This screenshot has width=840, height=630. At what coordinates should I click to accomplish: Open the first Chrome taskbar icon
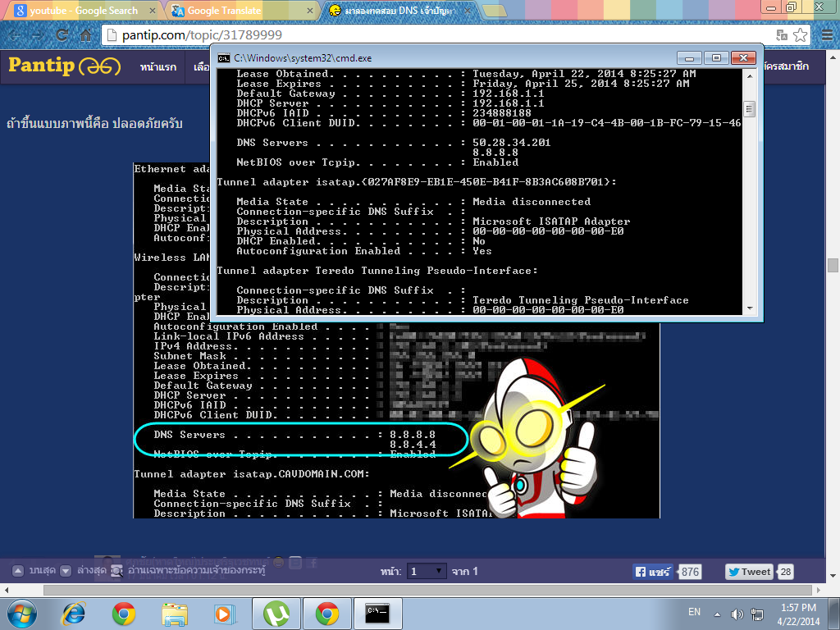[124, 614]
